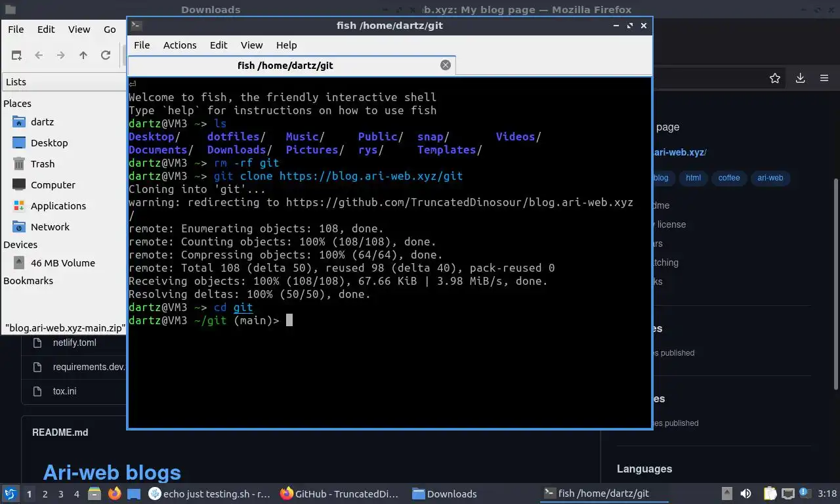
Task: Open View menu in the file manager
Action: point(79,29)
